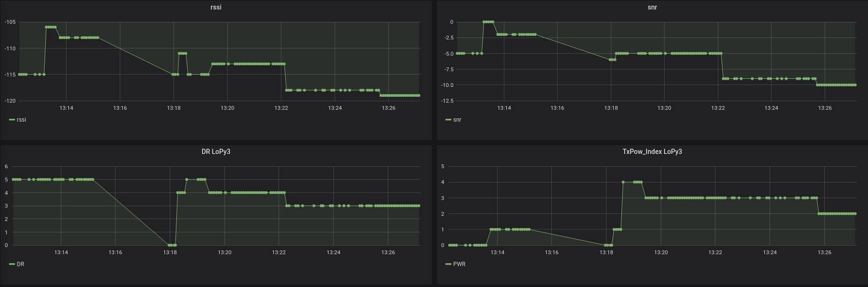Open the TxPow_Index LoPy3 panel title menu

(652, 152)
